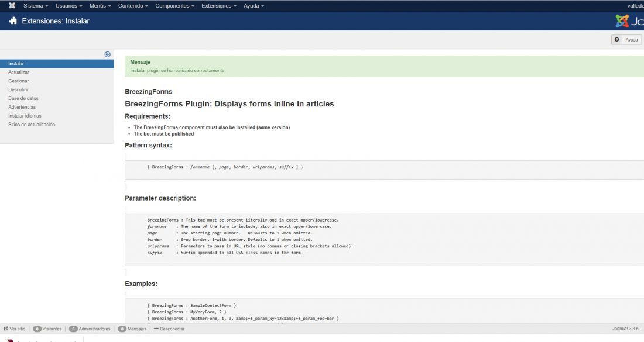The image size is (644, 342).
Task: Open the Sistema dropdown menu
Action: click(36, 6)
